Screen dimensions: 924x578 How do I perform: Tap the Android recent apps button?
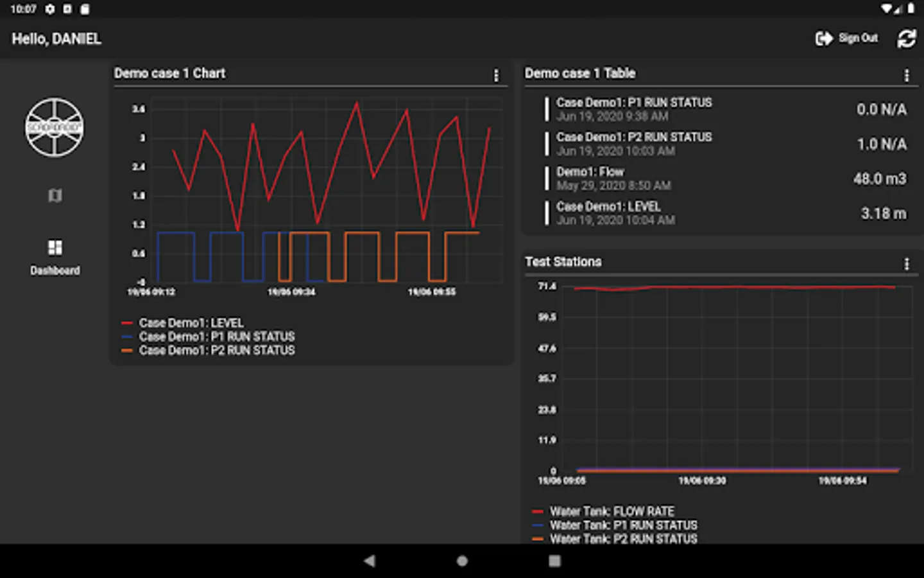click(554, 561)
